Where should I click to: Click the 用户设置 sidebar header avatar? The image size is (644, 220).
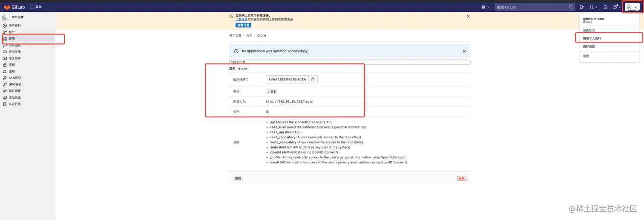6,17
